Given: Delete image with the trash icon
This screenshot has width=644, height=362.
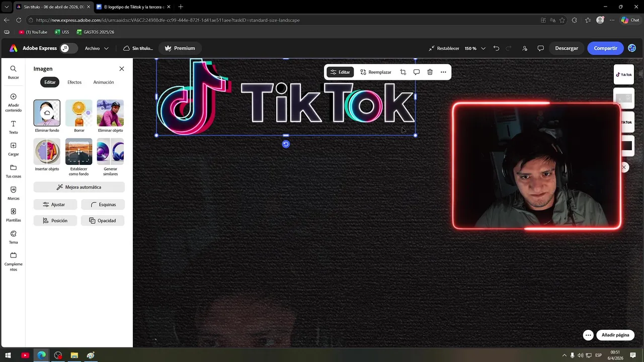Looking at the screenshot, I should coord(430,72).
